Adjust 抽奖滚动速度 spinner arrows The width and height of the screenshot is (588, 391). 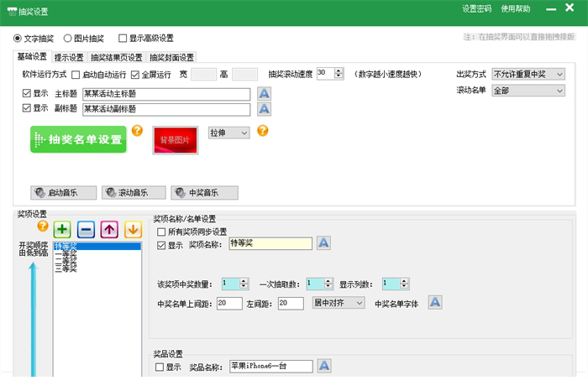coord(339,73)
